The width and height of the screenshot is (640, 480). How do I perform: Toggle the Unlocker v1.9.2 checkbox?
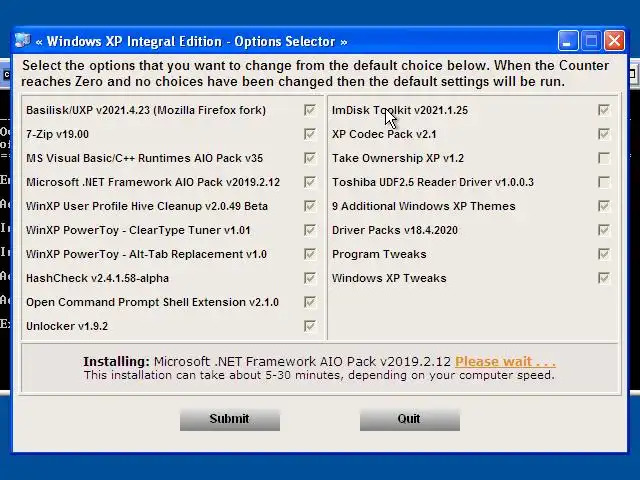click(x=309, y=326)
